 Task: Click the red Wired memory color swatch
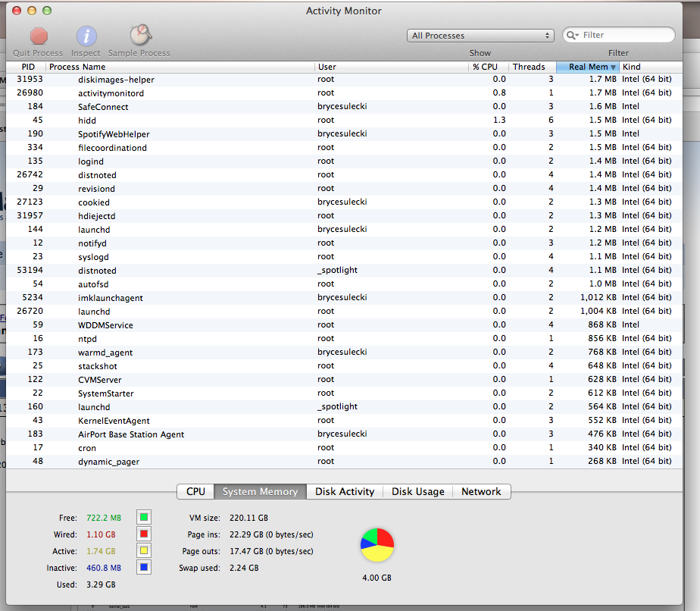[x=144, y=534]
